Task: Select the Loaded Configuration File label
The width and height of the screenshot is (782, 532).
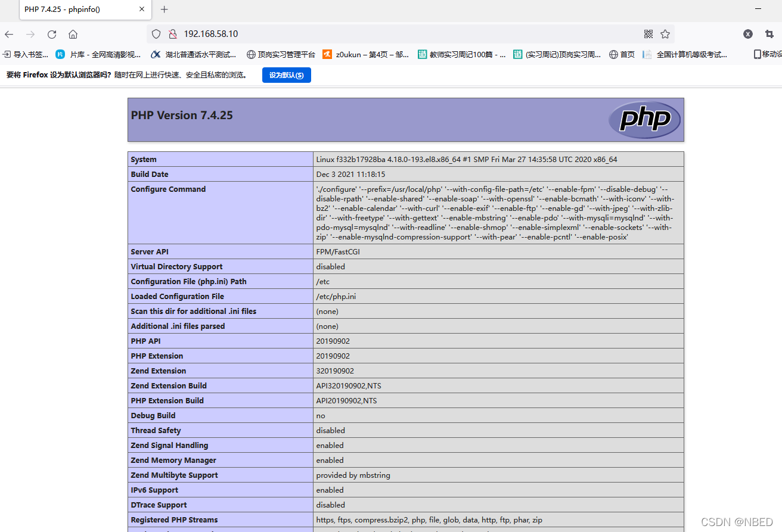Action: pyautogui.click(x=178, y=297)
